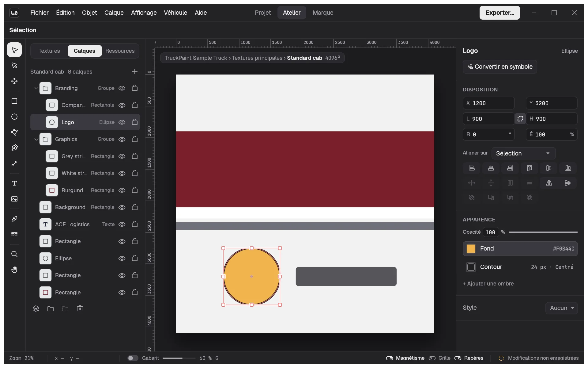Hide the Branding group layer
The height and width of the screenshot is (368, 588).
122,88
